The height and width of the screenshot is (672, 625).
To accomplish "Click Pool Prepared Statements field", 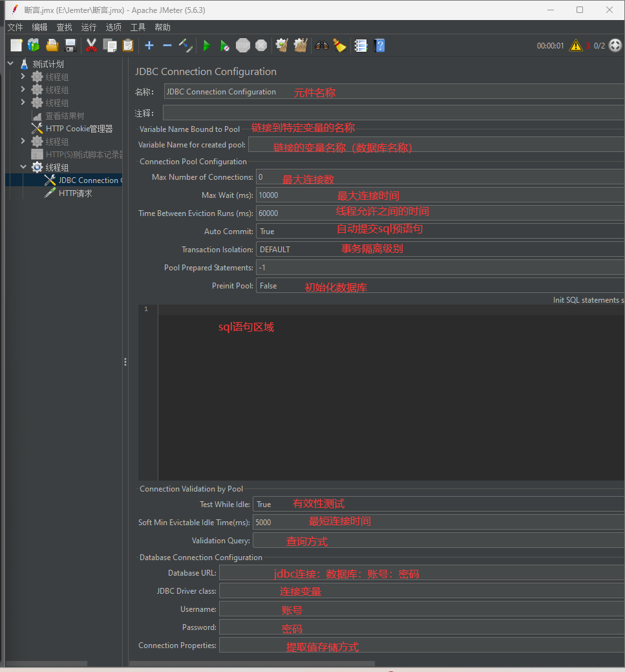I will (440, 267).
